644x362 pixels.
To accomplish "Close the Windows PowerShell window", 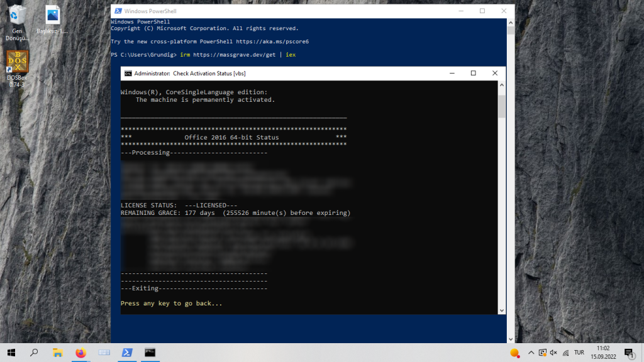I will (504, 11).
